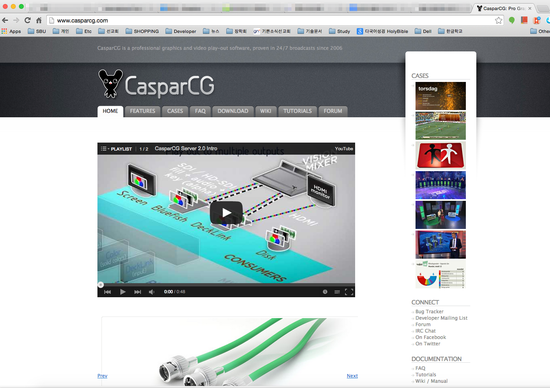This screenshot has width=550, height=388.
Task: Select the HOME tab
Action: tap(110, 111)
